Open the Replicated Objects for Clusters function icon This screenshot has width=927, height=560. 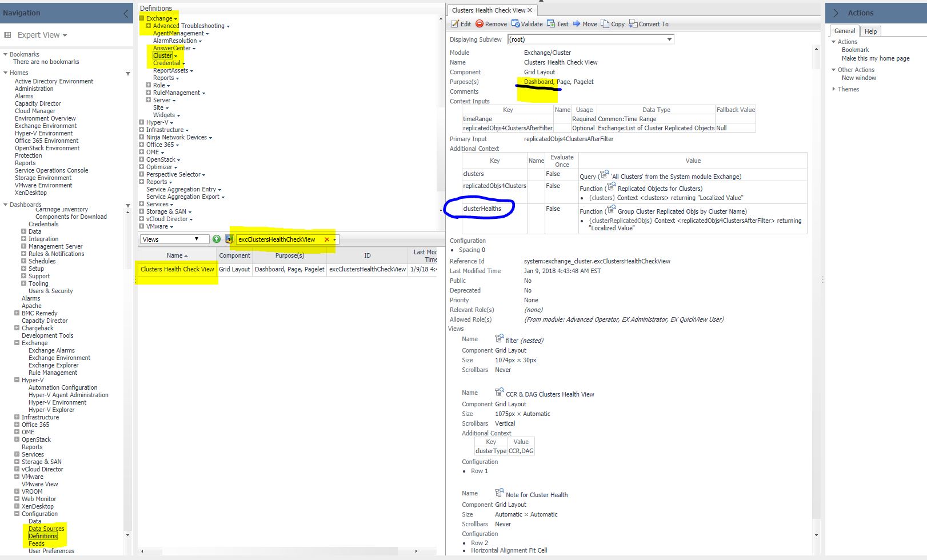click(611, 187)
